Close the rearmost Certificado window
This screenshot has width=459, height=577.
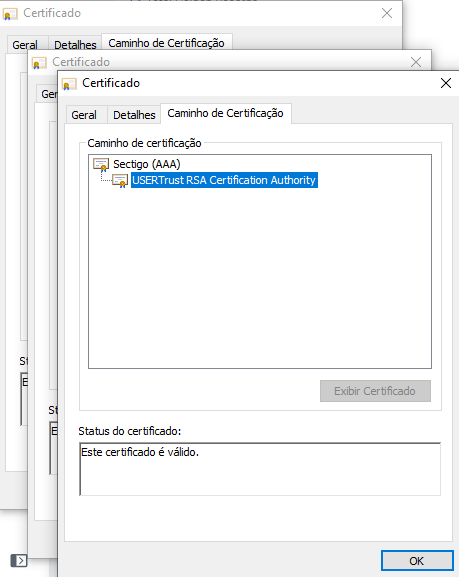[x=387, y=13]
